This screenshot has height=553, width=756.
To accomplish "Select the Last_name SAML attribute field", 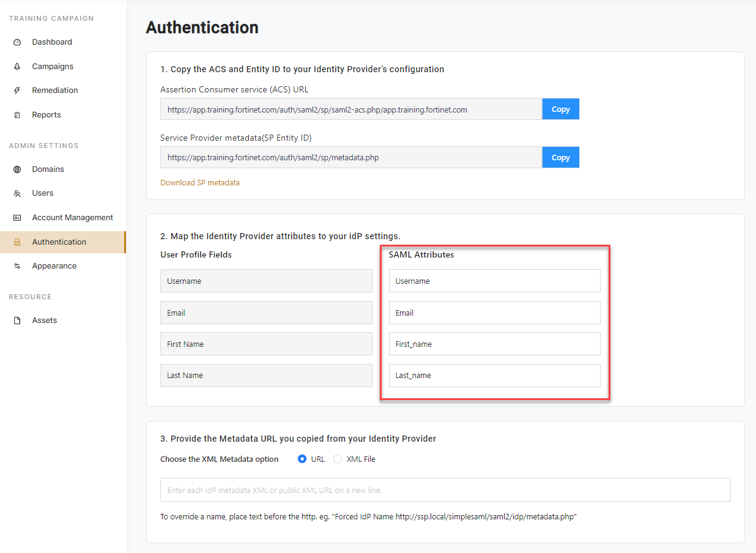I will (494, 375).
